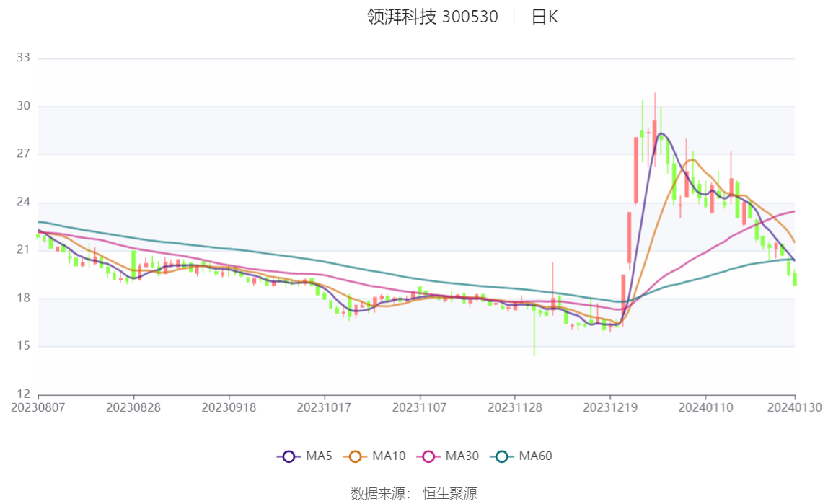
Task: Click the 20240130 date axis label
Action: (794, 408)
